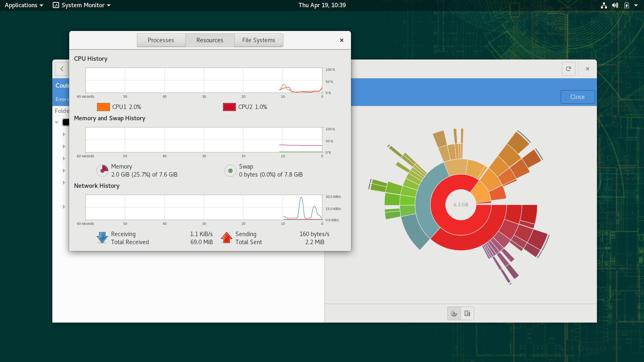Click the red Sending arrow icon
This screenshot has height=362, width=644.
pos(227,238)
